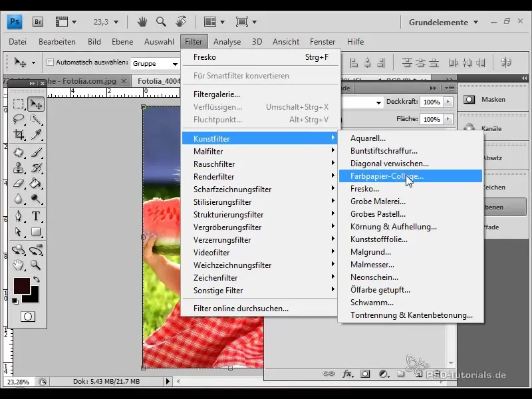This screenshot has width=532, height=399.
Task: Open status bar info arrow menu
Action: pyautogui.click(x=168, y=381)
